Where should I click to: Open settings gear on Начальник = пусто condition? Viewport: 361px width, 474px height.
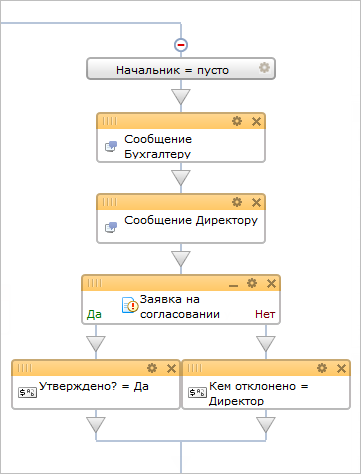click(x=264, y=68)
